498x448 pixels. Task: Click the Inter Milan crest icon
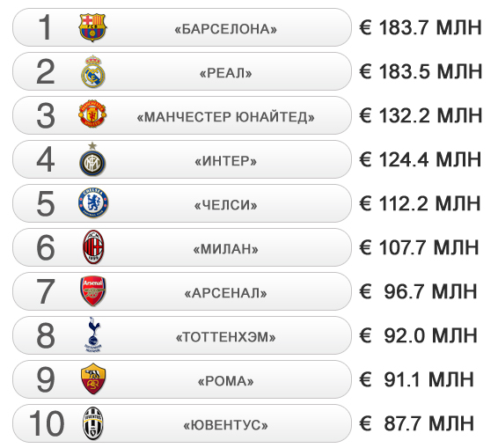click(x=92, y=159)
